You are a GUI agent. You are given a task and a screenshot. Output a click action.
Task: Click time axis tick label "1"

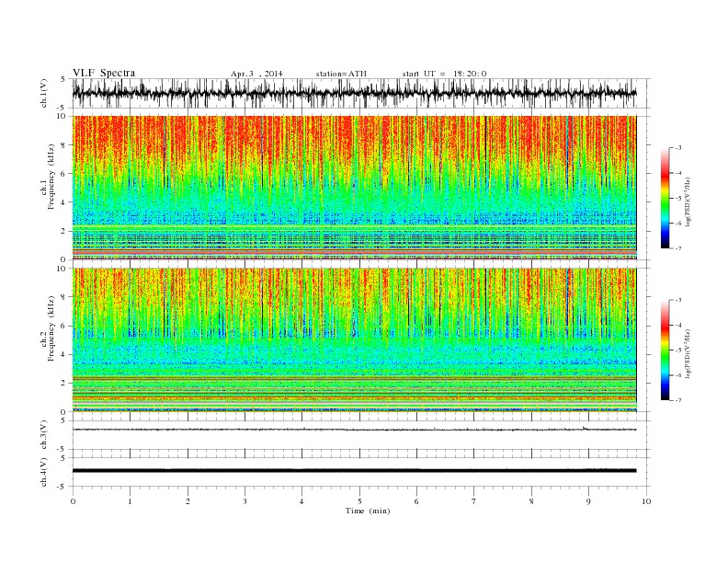pyautogui.click(x=130, y=501)
